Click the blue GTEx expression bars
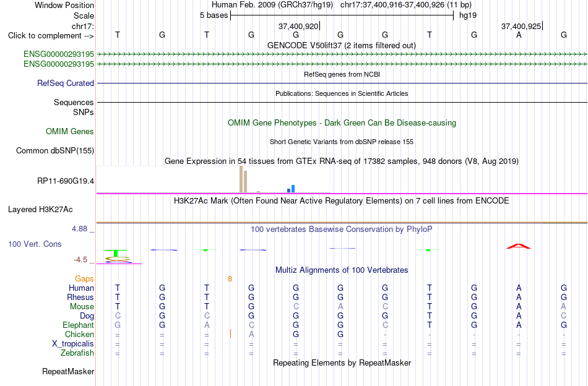 coord(291,189)
